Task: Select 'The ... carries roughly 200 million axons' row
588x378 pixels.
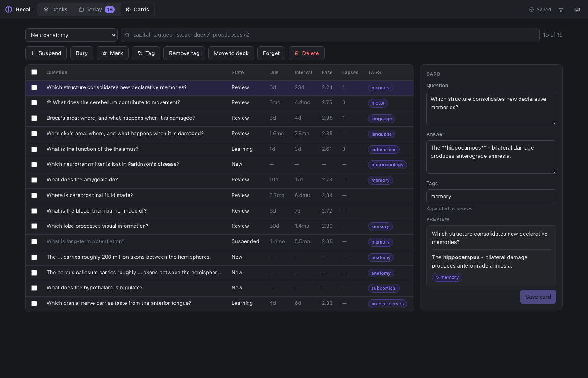Action: tap(220, 257)
